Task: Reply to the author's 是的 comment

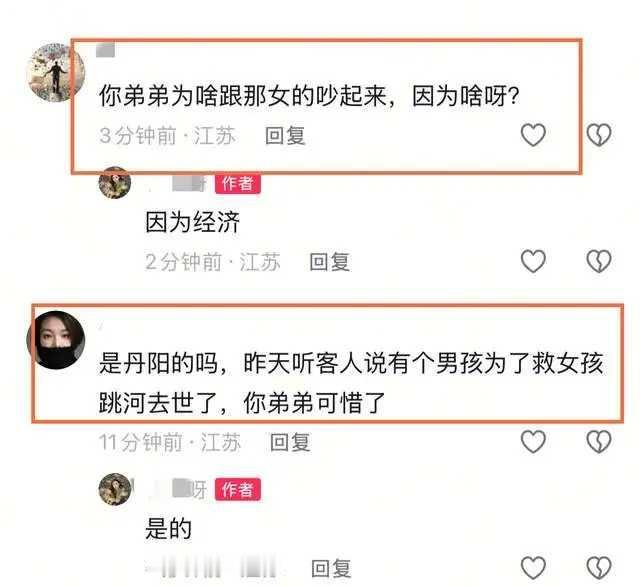Action: [331, 568]
